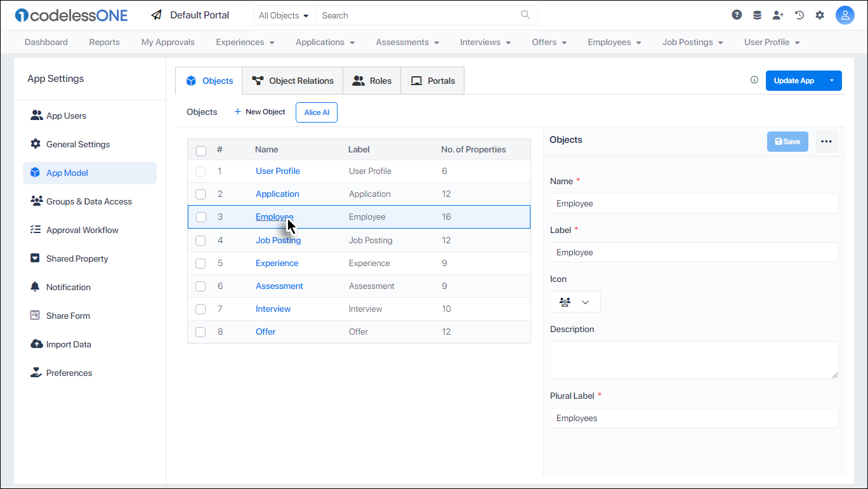Viewport: 868px width, 489px height.
Task: Check the select-all checkbox in table header
Action: pyautogui.click(x=201, y=151)
